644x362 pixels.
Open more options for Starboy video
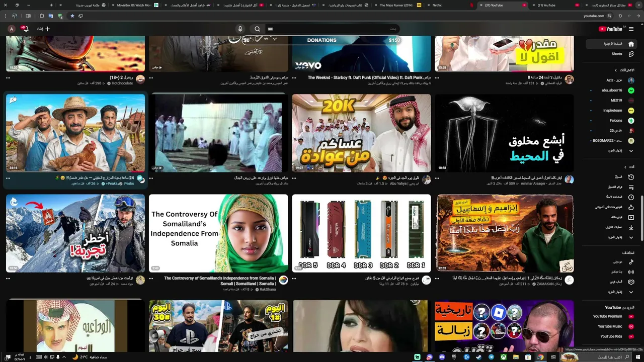(294, 78)
